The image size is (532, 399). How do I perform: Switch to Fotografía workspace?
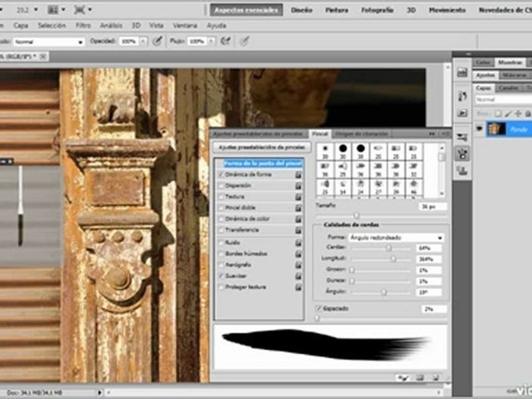(377, 10)
